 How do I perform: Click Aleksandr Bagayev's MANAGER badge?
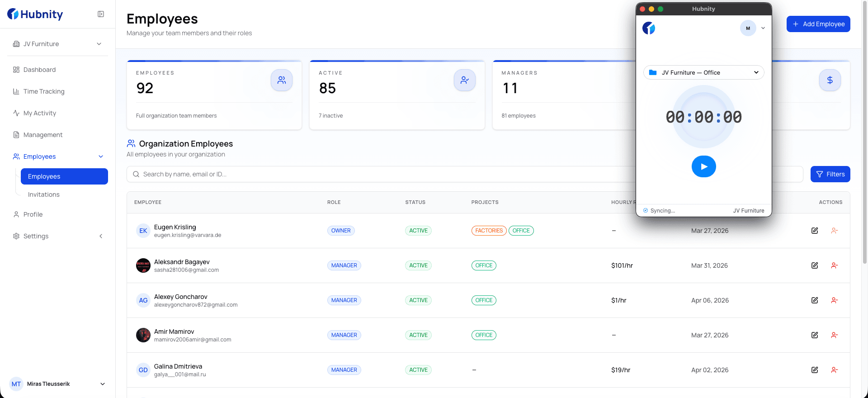coord(344,265)
